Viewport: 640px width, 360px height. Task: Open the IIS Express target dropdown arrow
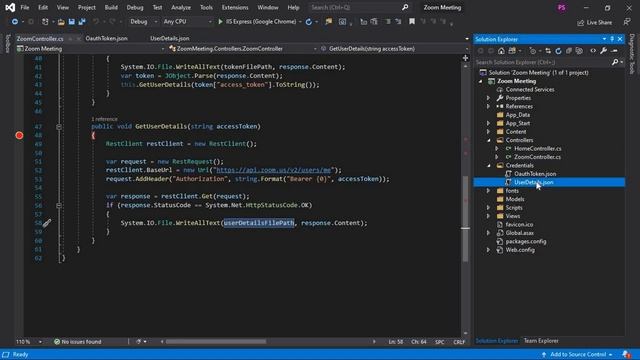pyautogui.click(x=300, y=22)
